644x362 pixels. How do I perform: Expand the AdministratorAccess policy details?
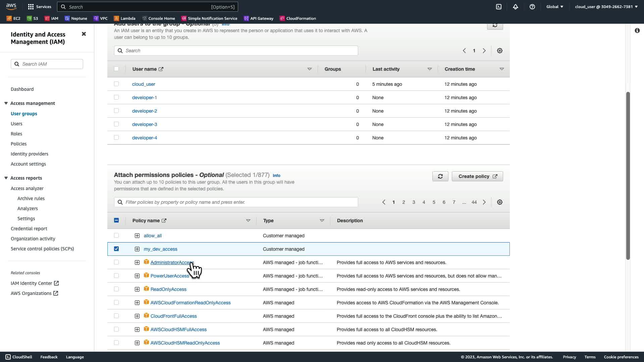pyautogui.click(x=137, y=262)
